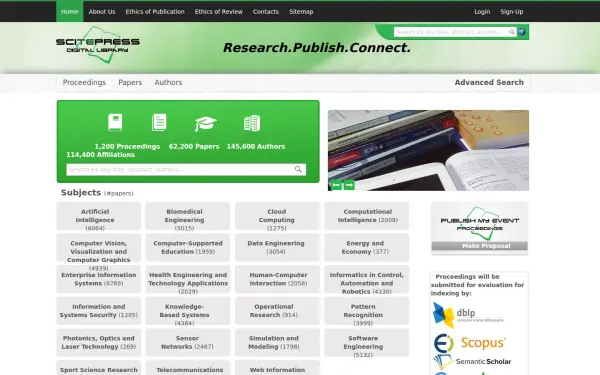The width and height of the screenshot is (600, 375).
Task: Select Energy and Economy subject
Action: [x=367, y=248]
